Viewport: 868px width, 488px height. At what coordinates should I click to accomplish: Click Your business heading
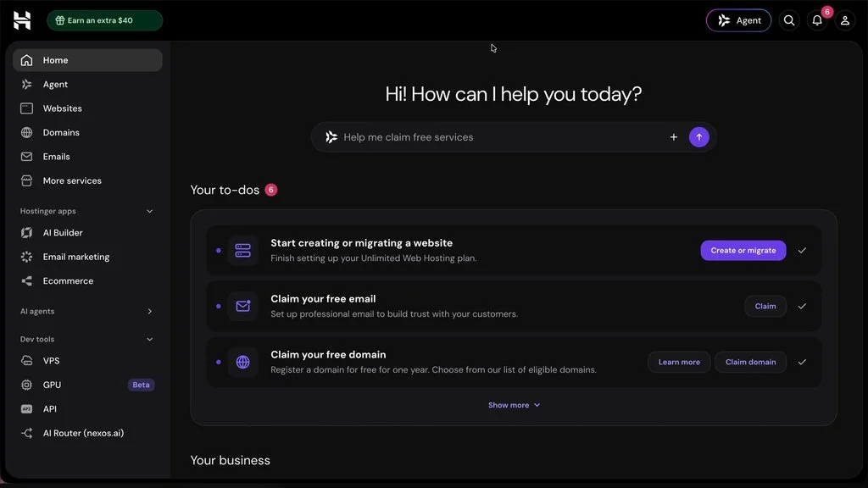click(231, 460)
